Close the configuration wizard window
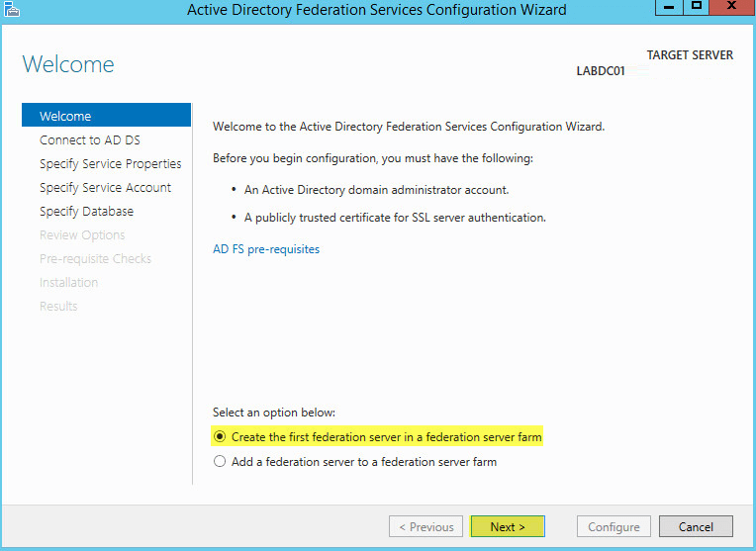756x551 pixels. (731, 7)
